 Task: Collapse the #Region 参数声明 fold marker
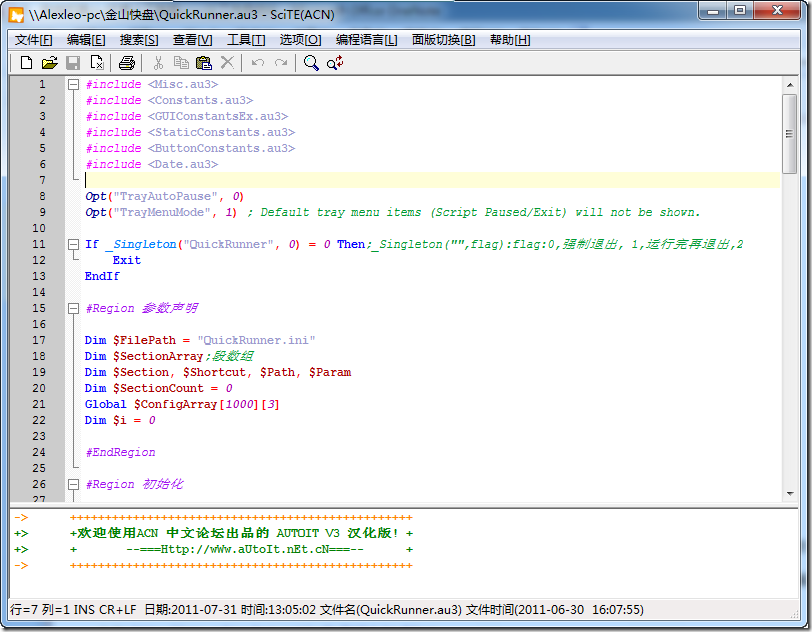(x=73, y=308)
